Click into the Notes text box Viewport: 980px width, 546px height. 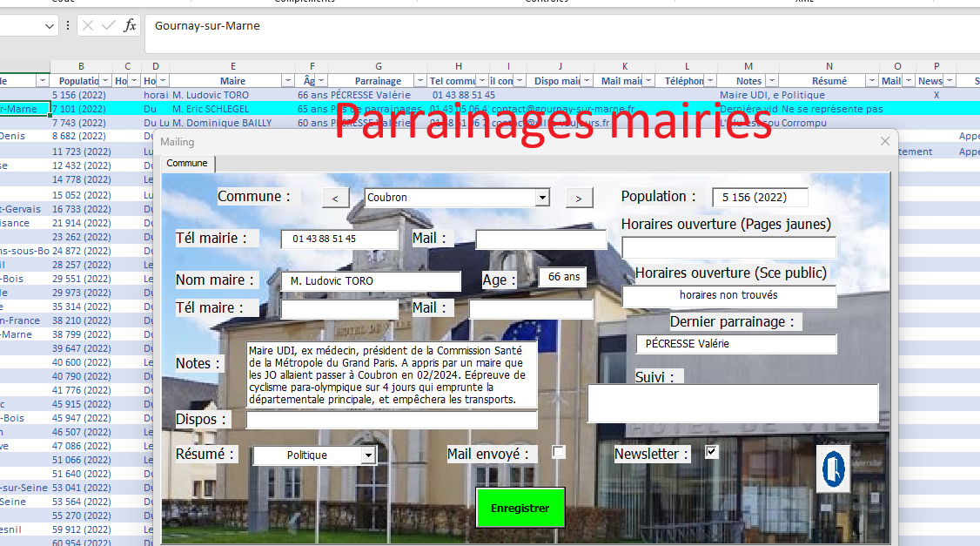pyautogui.click(x=391, y=374)
